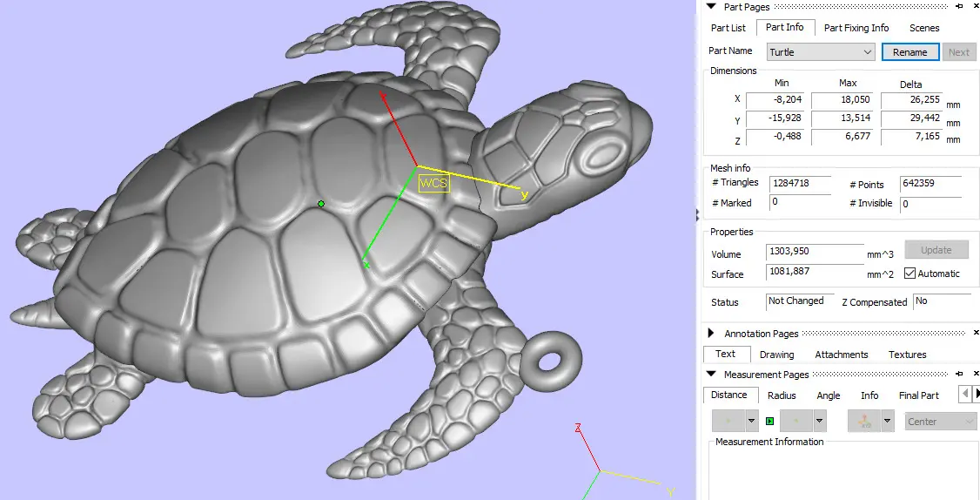This screenshot has height=500, width=980.
Task: Click the Volume value 1303,950
Action: (815, 252)
